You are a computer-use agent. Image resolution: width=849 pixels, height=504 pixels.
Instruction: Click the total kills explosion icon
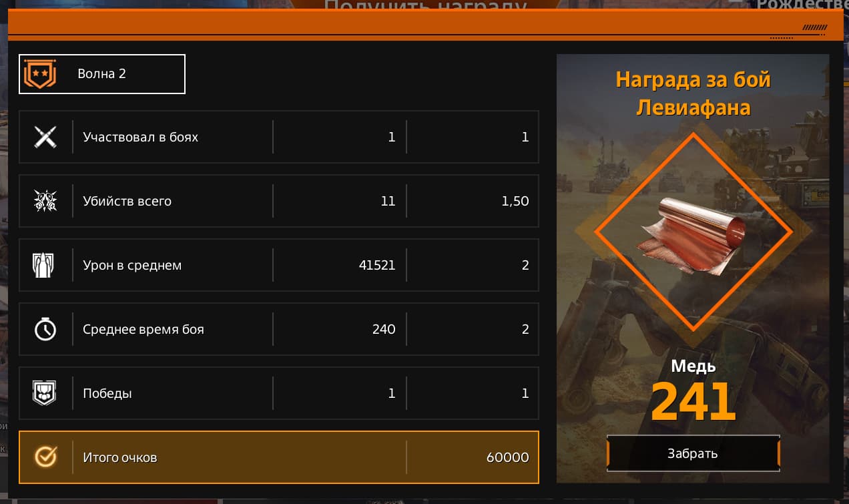point(45,202)
